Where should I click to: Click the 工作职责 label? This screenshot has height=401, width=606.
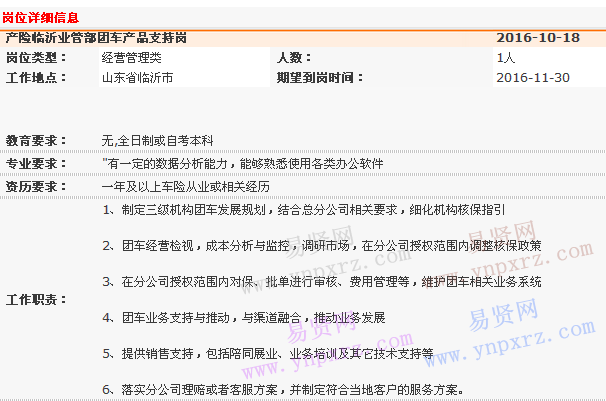36,299
